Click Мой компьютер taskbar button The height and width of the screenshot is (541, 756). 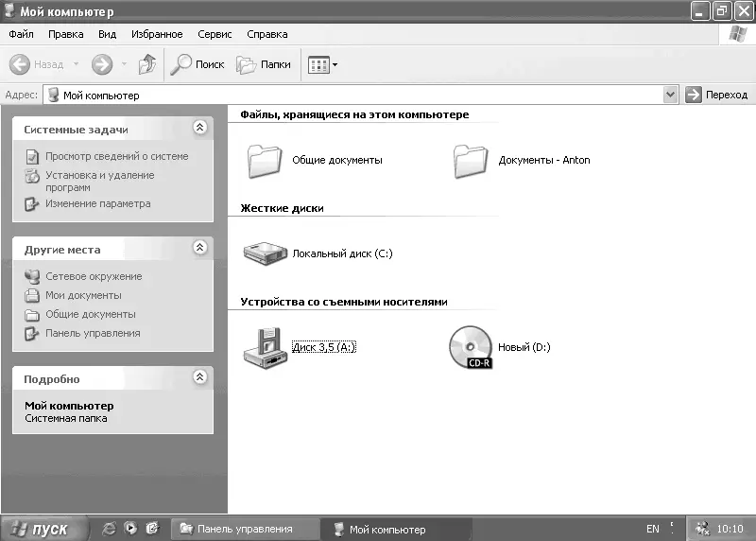click(395, 530)
